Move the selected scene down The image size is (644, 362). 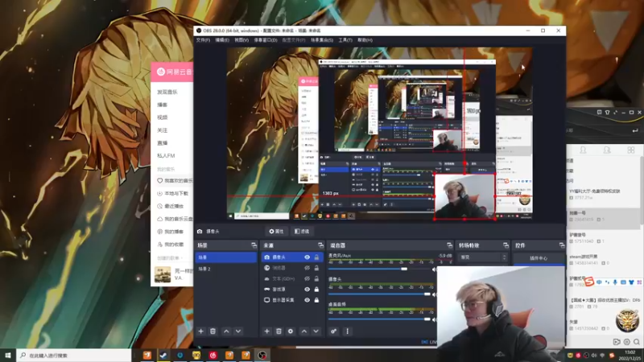[238, 331]
